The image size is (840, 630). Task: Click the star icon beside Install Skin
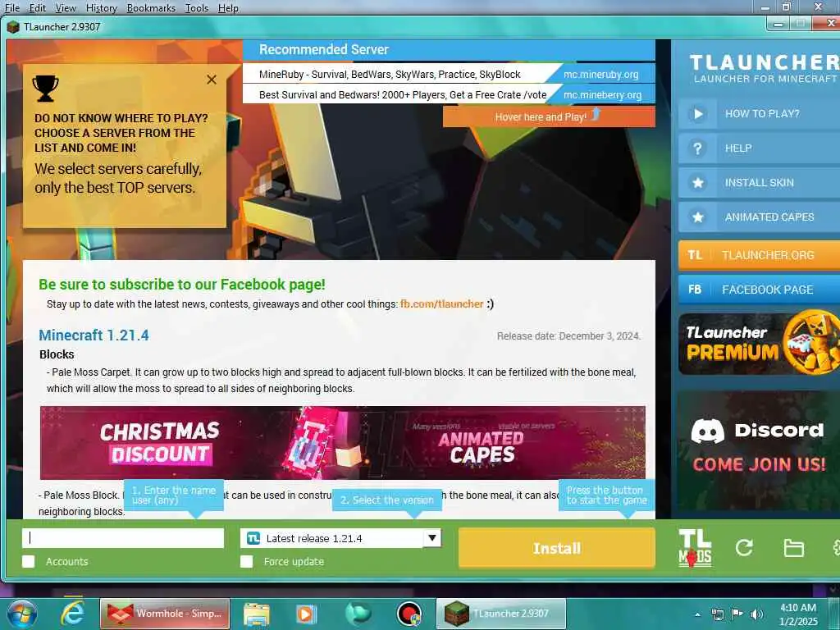pos(697,183)
